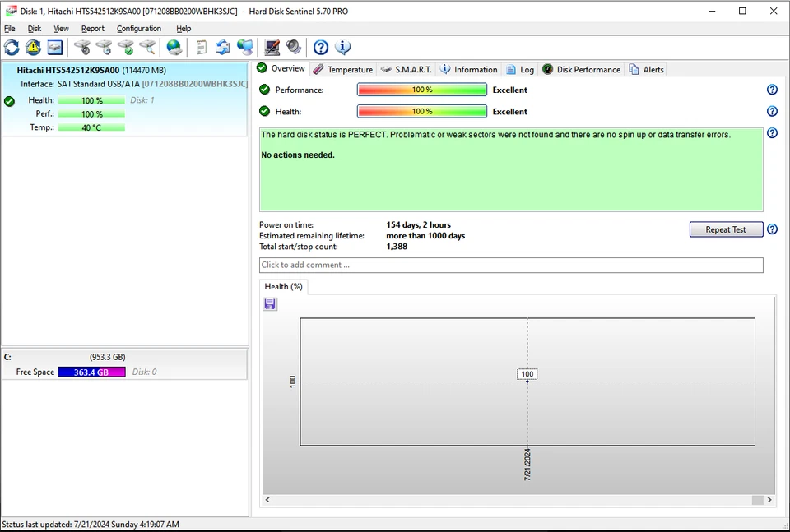Open the Disk menu
The image size is (790, 532).
pyautogui.click(x=35, y=29)
